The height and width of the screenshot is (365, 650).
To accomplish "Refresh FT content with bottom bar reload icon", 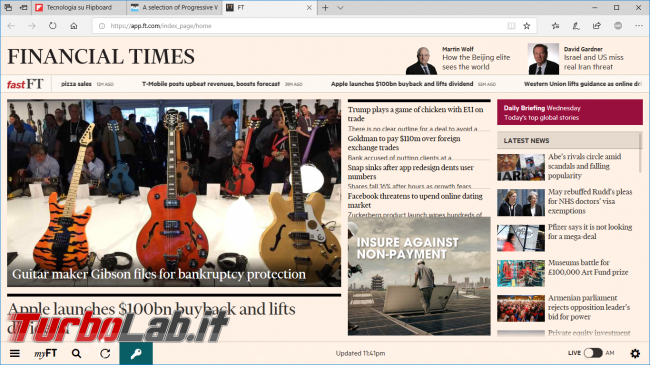I will tap(105, 353).
